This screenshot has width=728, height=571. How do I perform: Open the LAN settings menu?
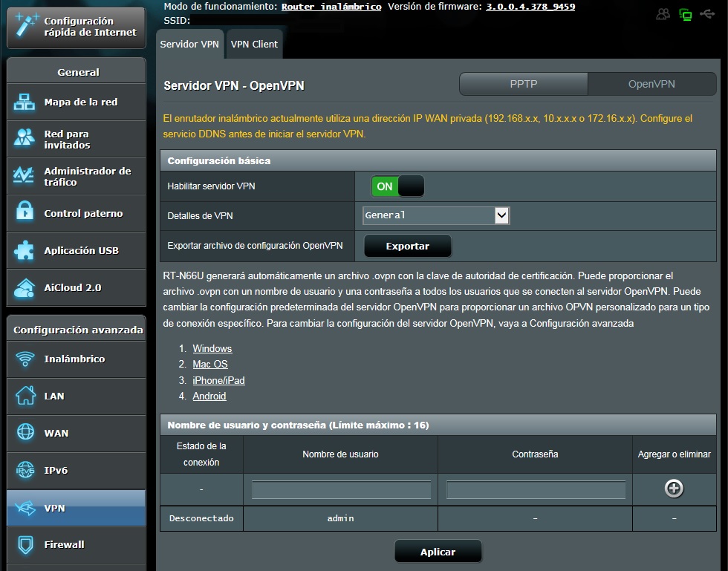(77, 396)
